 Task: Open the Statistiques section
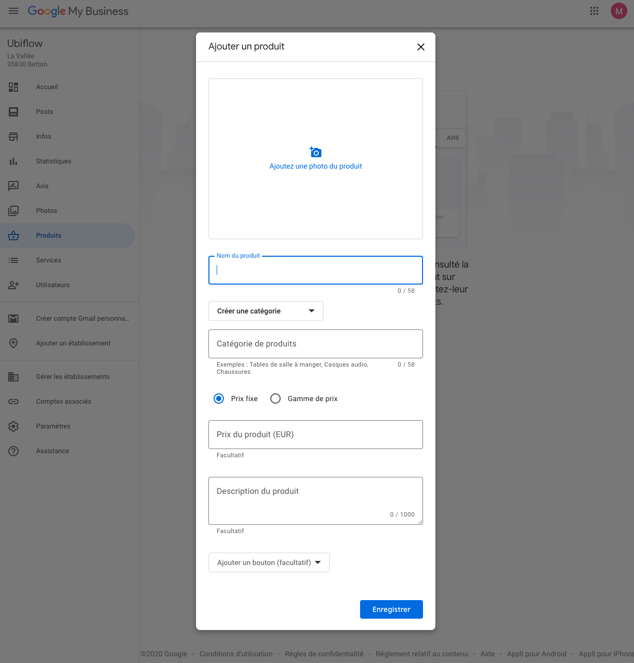pos(54,161)
